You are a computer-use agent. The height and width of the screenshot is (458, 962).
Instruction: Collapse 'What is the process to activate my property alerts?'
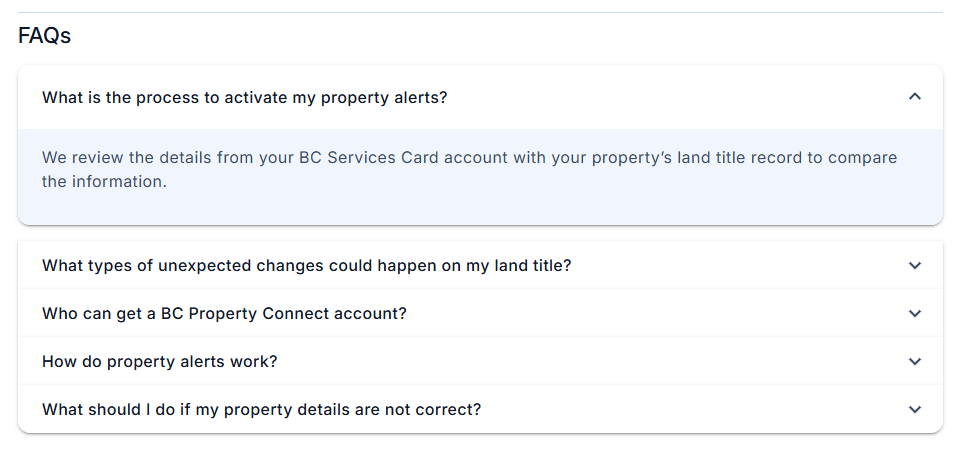point(244,97)
